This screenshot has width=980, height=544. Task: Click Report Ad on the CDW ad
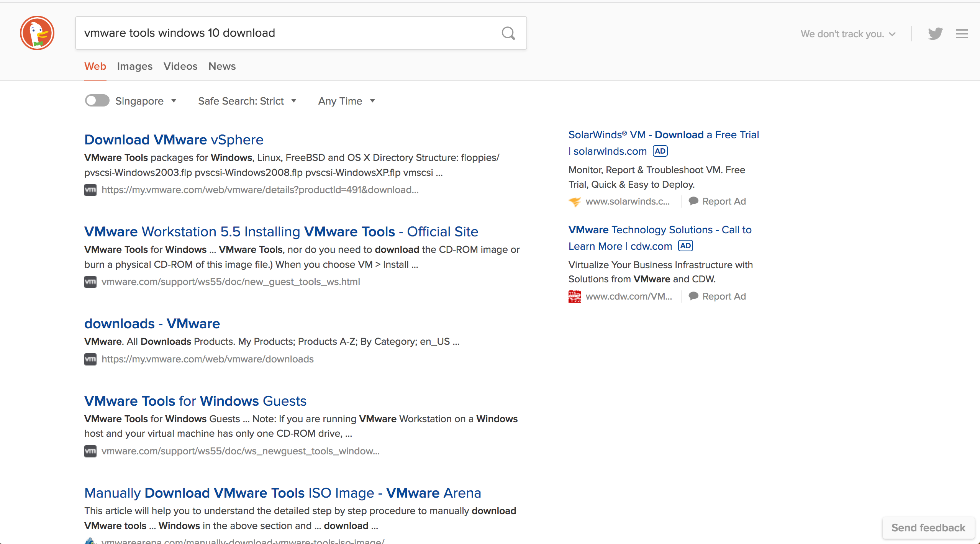(x=724, y=297)
